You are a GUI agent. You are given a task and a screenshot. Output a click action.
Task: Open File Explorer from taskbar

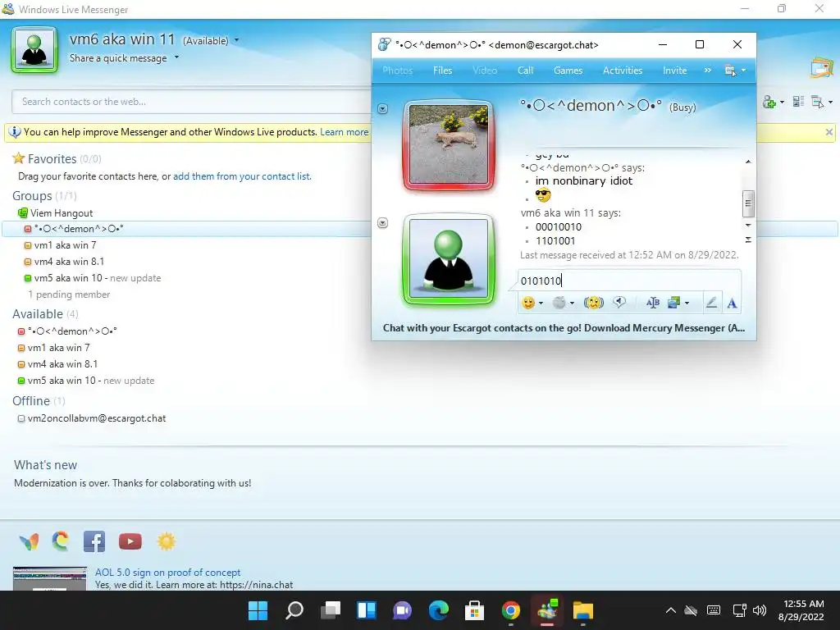pyautogui.click(x=583, y=610)
